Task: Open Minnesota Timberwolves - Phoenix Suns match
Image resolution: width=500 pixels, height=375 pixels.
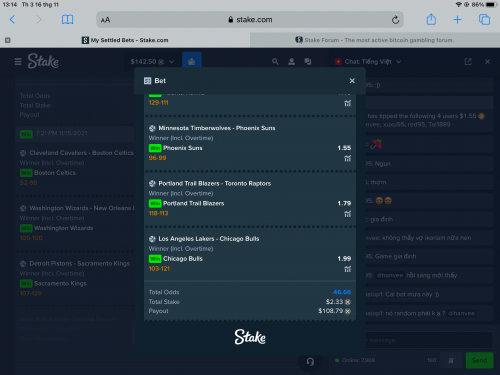Action: point(217,128)
